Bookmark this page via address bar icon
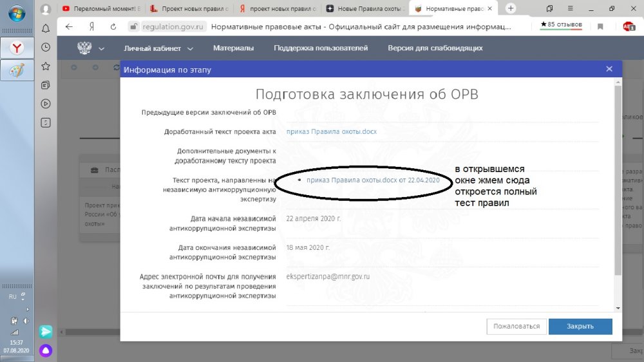The image size is (644, 362). pyautogui.click(x=600, y=27)
